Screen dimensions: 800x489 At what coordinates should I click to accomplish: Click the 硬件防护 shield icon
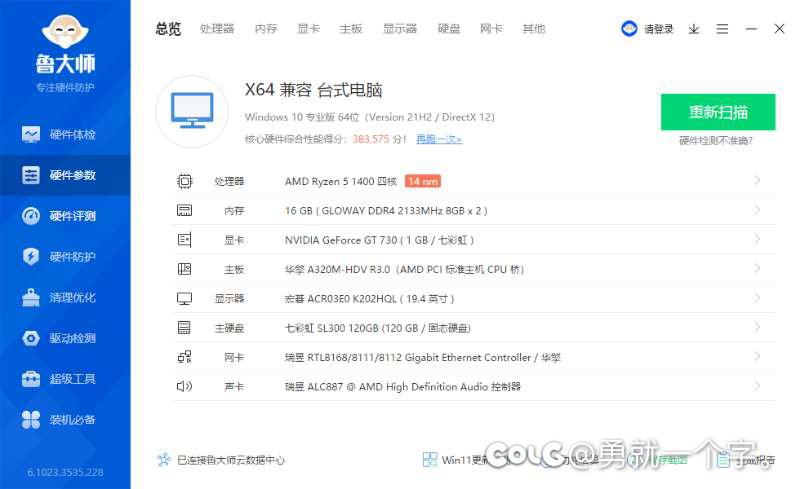pyautogui.click(x=31, y=256)
